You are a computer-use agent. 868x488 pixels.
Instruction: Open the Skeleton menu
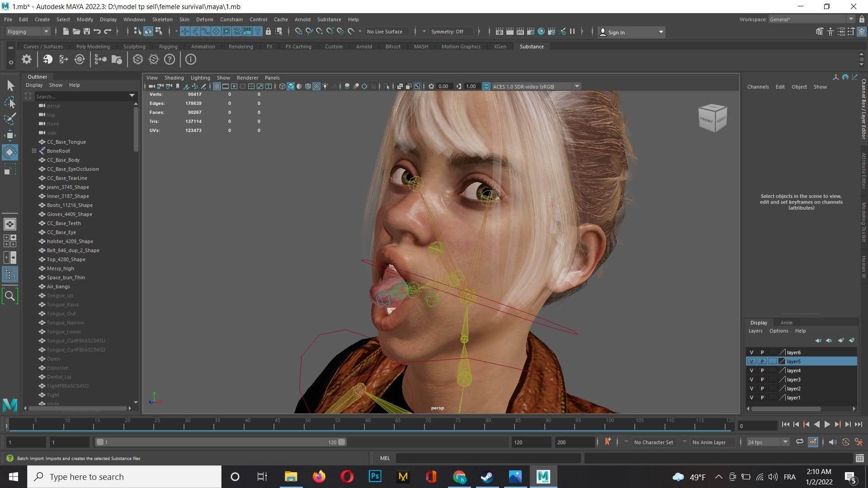[162, 19]
